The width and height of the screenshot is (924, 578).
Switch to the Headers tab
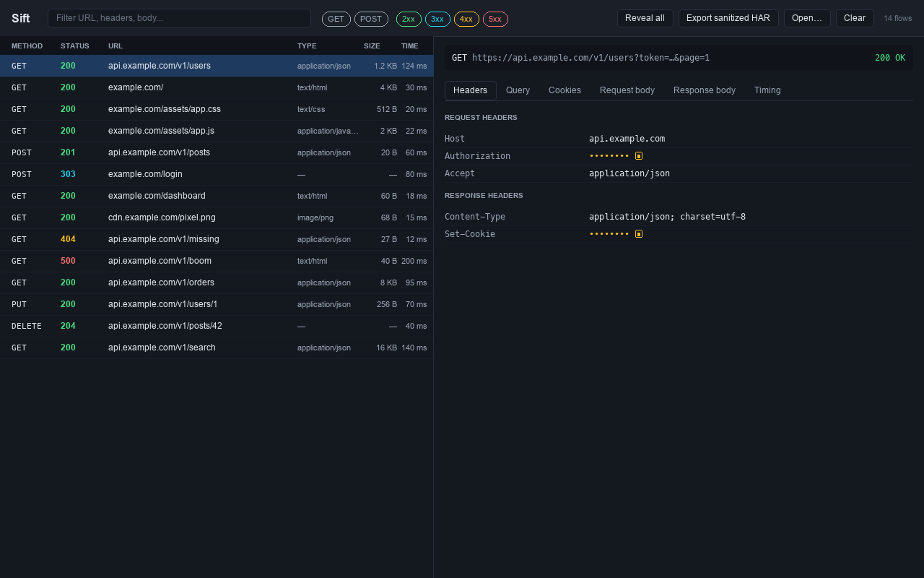[x=471, y=90]
